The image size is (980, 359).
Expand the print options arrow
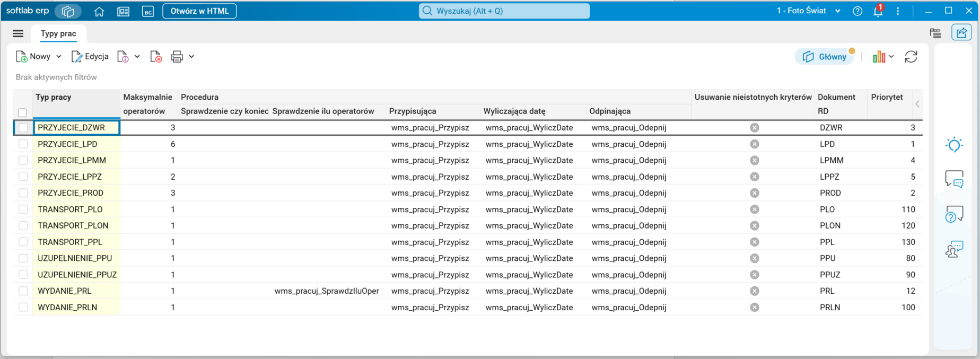pyautogui.click(x=191, y=57)
